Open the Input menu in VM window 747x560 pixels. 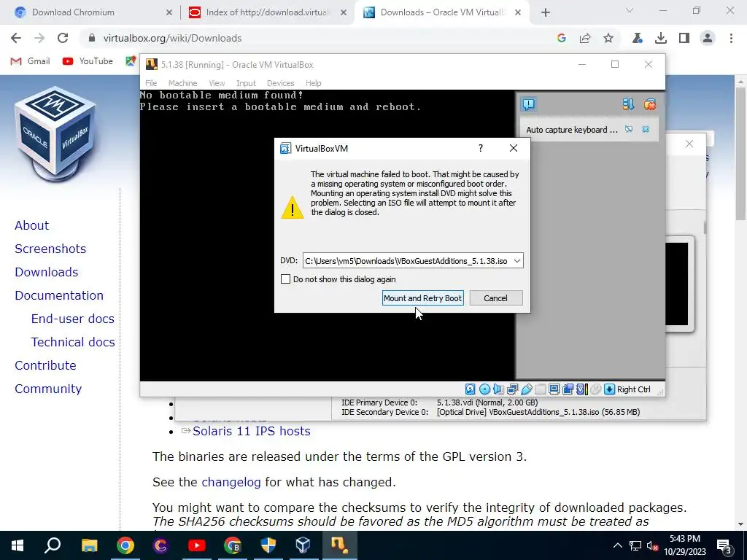click(246, 83)
